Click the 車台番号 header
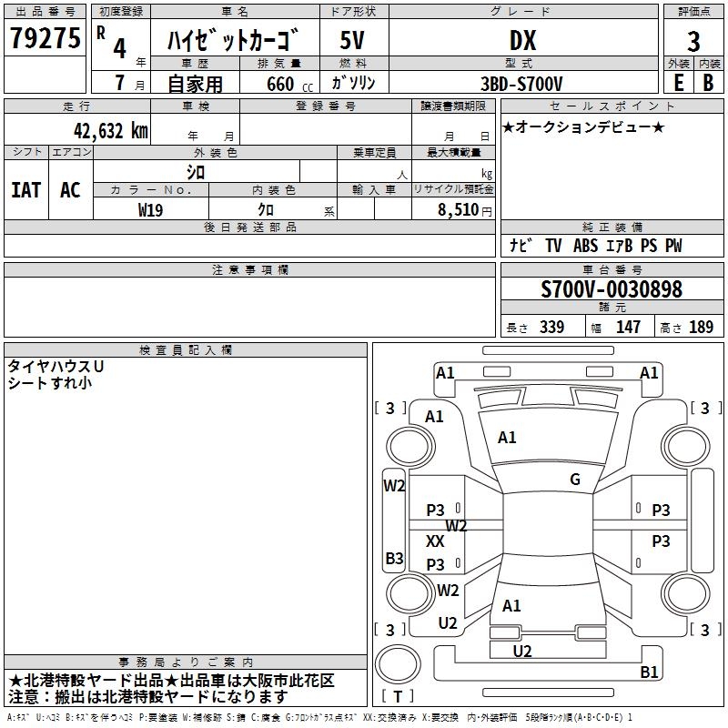 pyautogui.click(x=612, y=269)
